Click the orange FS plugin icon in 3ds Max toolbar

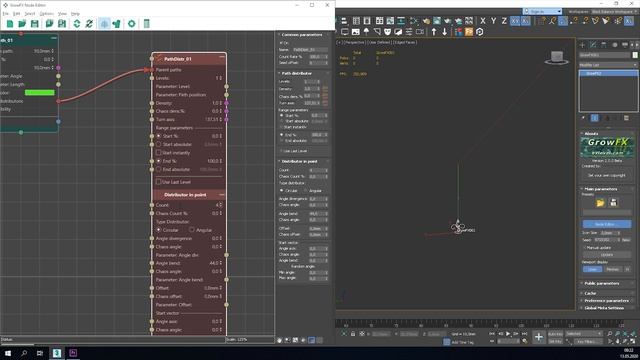pyautogui.click(x=469, y=31)
